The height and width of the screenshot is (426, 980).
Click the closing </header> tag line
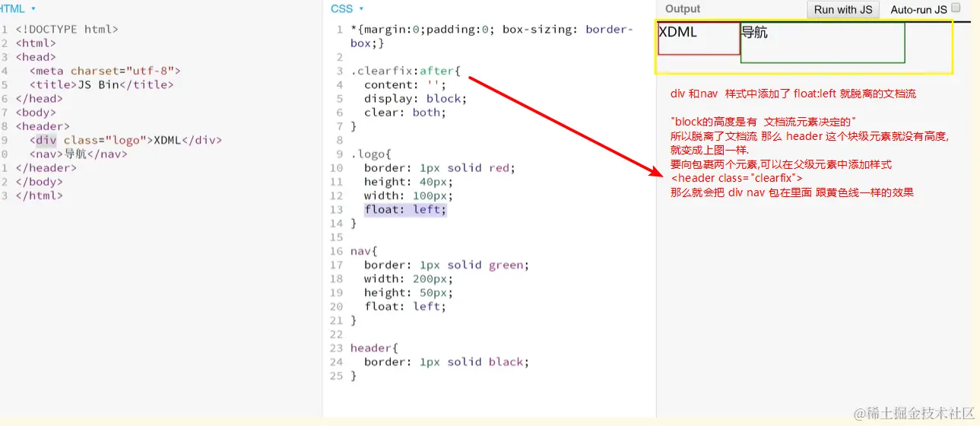click(46, 167)
